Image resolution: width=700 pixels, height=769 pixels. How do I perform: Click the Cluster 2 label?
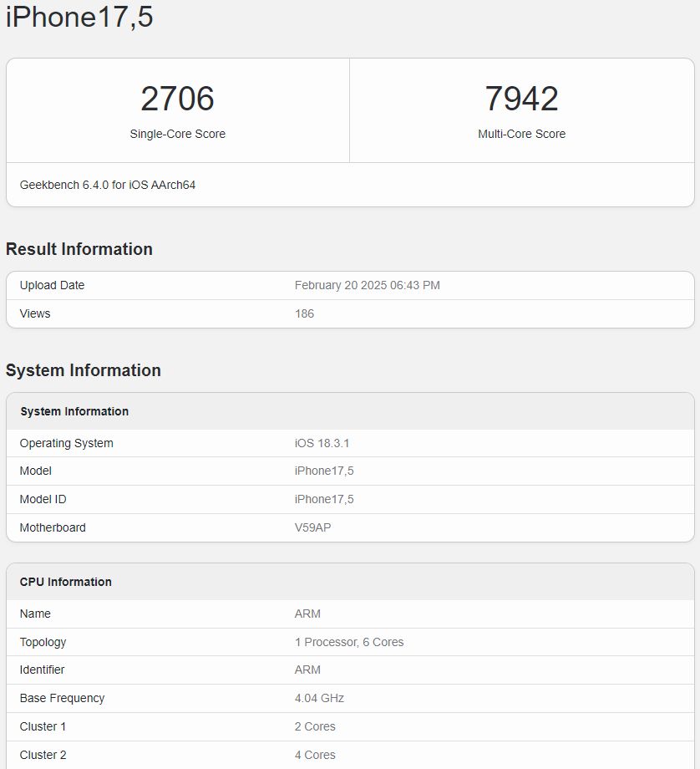point(43,756)
